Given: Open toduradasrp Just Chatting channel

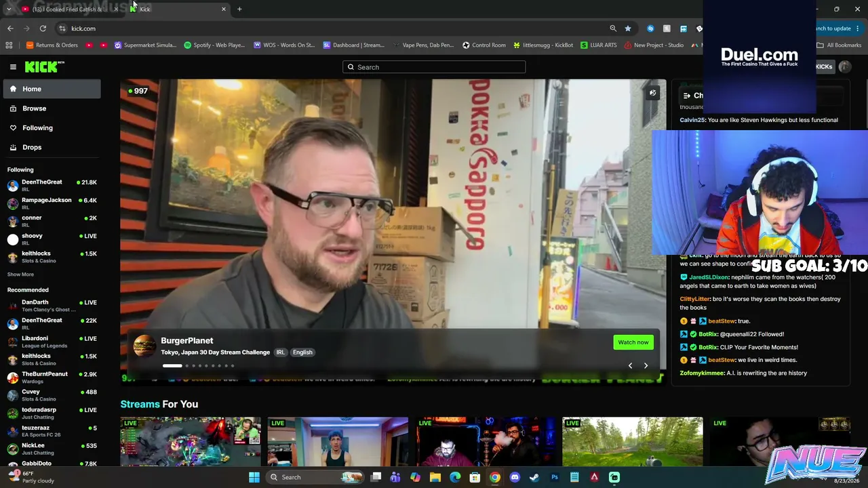Looking at the screenshot, I should [52, 413].
